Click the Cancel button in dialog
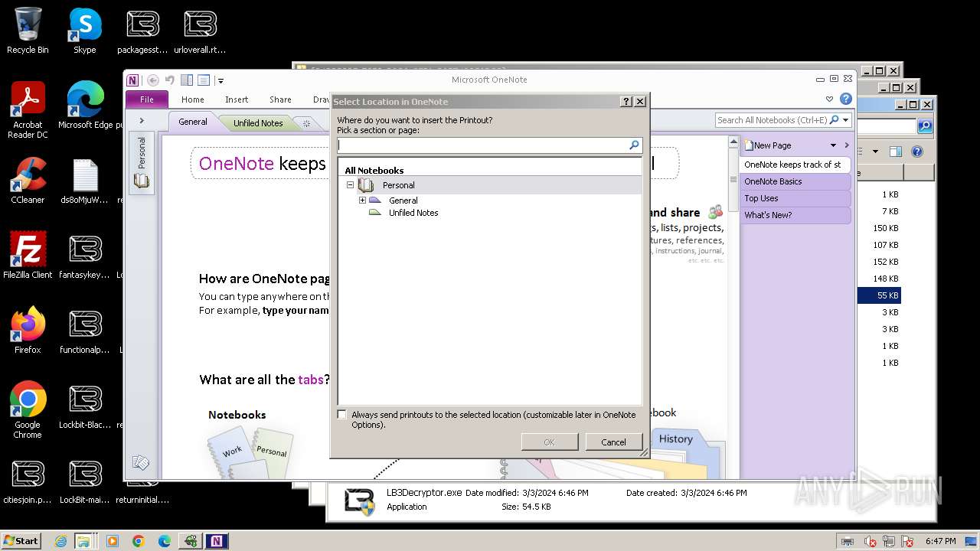980x551 pixels. pyautogui.click(x=613, y=442)
